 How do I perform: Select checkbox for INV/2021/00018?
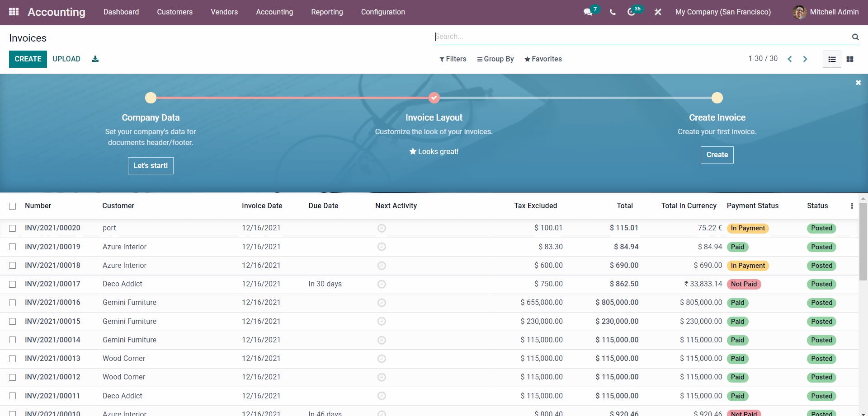13,266
